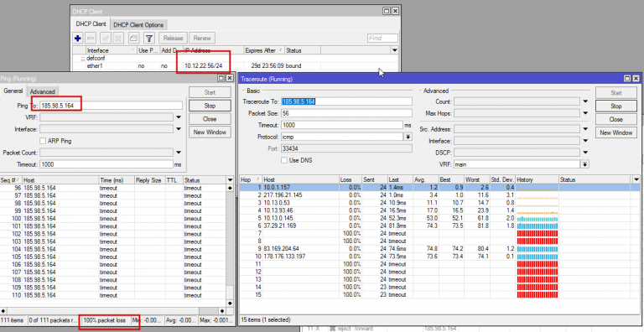Screen dimensions: 644x332
Task: Click the Traceroute To address field
Action: [x=346, y=101]
